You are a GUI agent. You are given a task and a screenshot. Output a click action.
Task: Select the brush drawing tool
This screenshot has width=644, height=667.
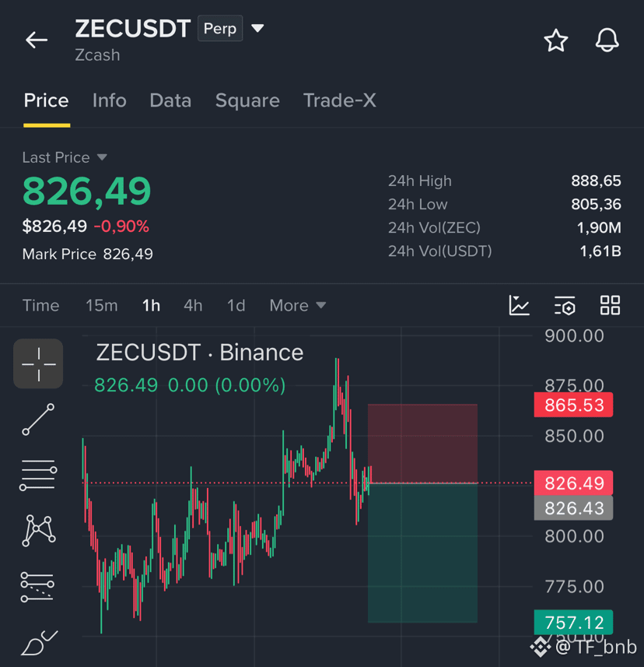(39, 643)
